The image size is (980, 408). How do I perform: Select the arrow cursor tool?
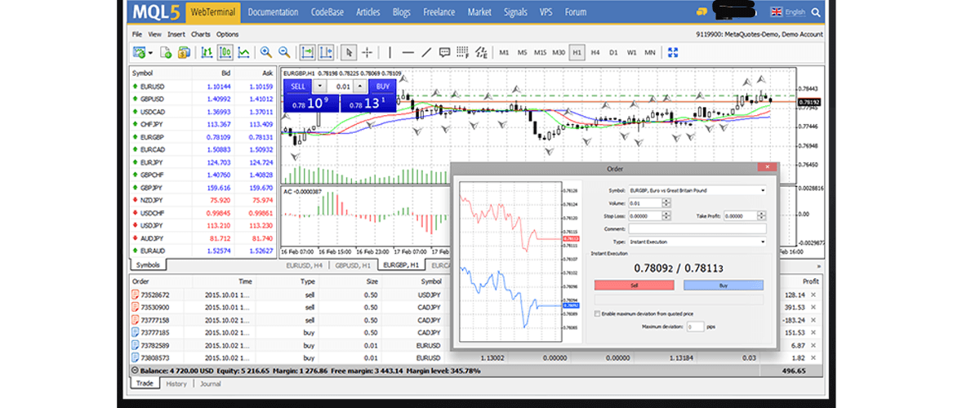pyautogui.click(x=350, y=52)
